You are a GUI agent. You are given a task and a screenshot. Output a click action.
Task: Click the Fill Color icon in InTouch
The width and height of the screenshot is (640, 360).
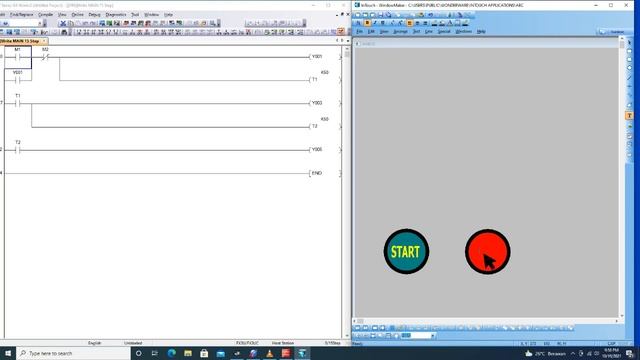(442, 23)
